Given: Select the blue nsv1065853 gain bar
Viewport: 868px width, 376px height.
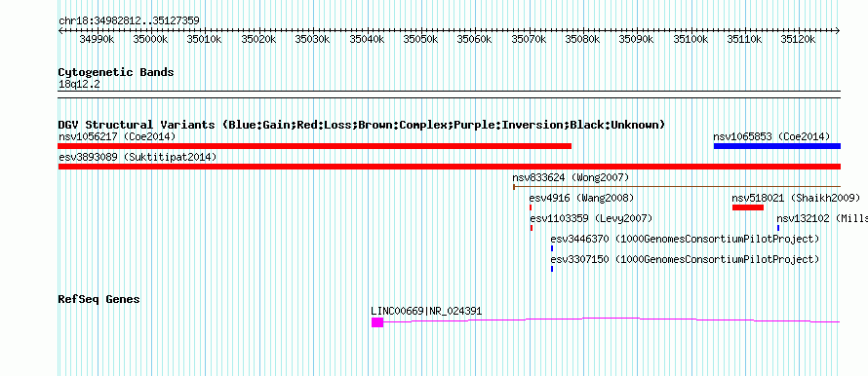Looking at the screenshot, I should click(777, 146).
